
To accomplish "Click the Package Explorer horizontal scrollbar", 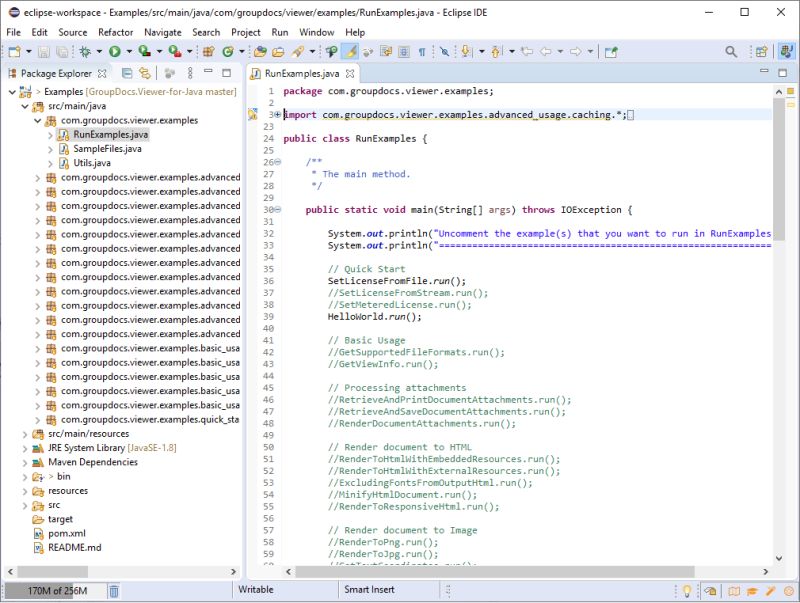I will tap(121, 571).
